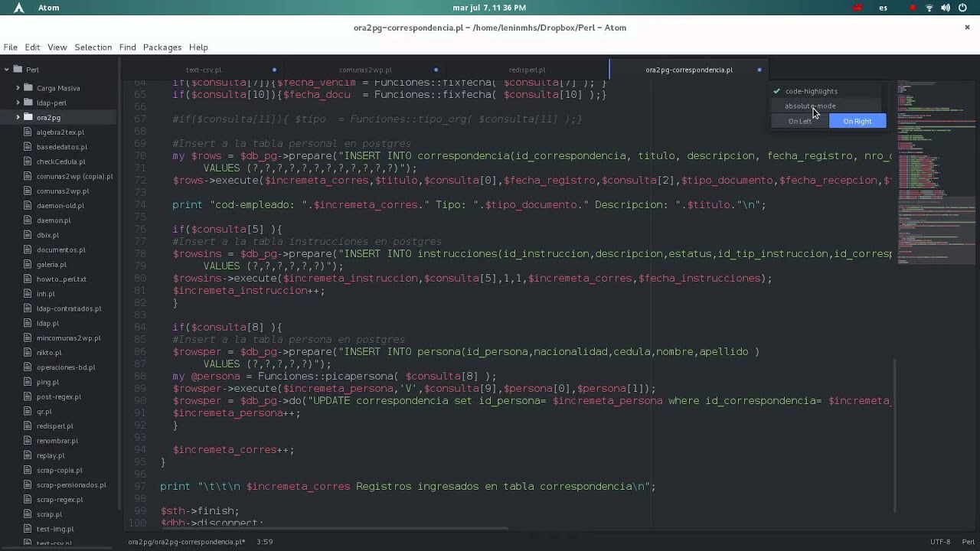Click the Perl grammar selector in status bar

tap(968, 542)
